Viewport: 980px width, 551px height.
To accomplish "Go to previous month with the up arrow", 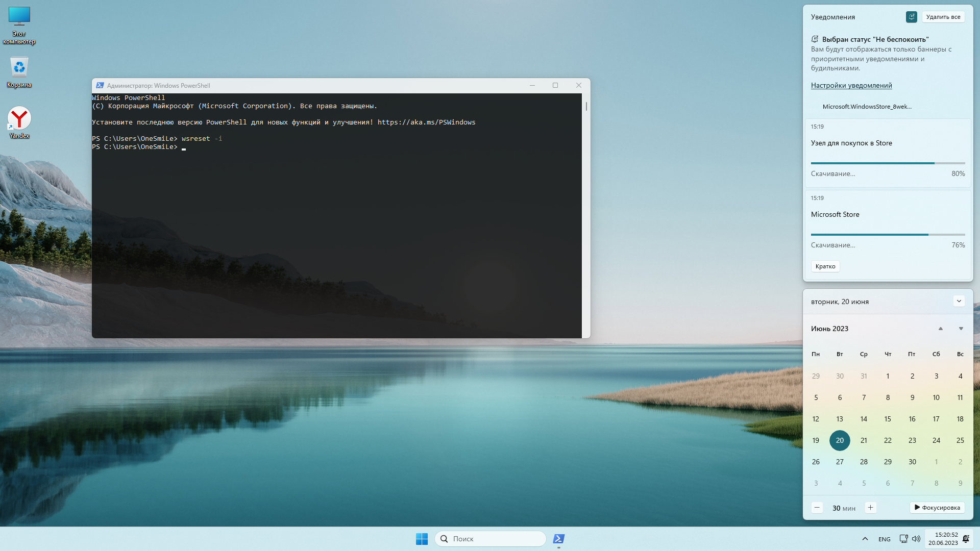I will [940, 329].
